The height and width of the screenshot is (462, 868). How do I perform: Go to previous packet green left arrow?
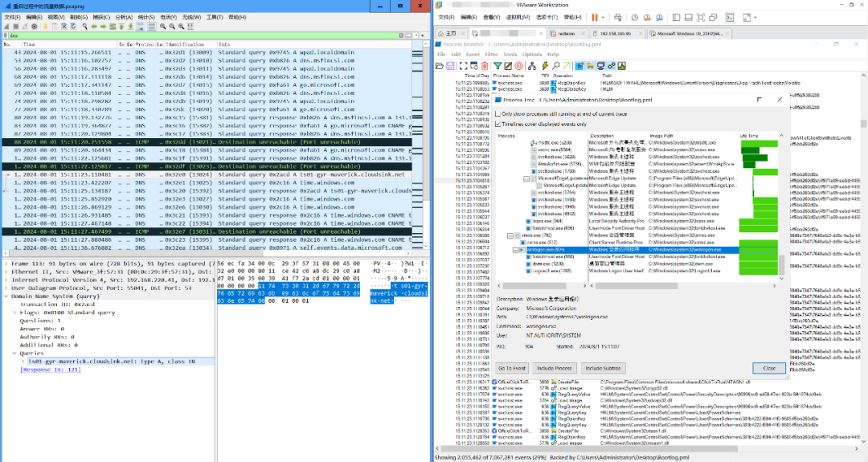click(x=94, y=27)
